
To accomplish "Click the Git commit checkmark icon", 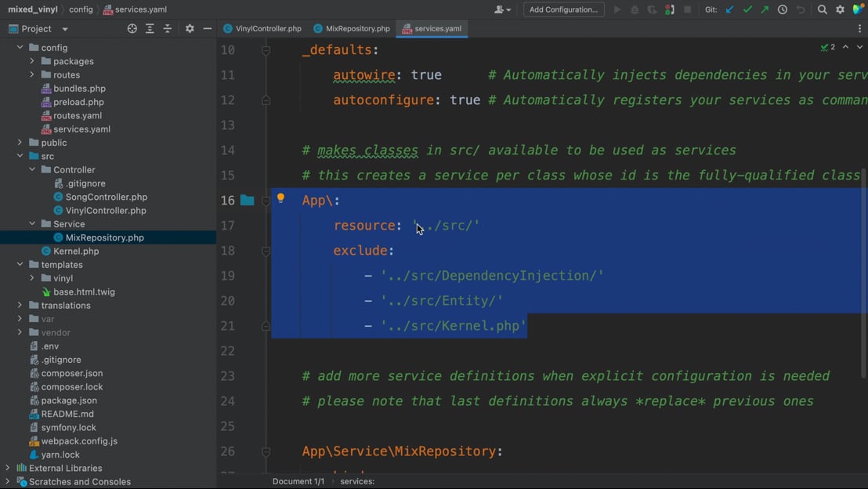I will 747,9.
